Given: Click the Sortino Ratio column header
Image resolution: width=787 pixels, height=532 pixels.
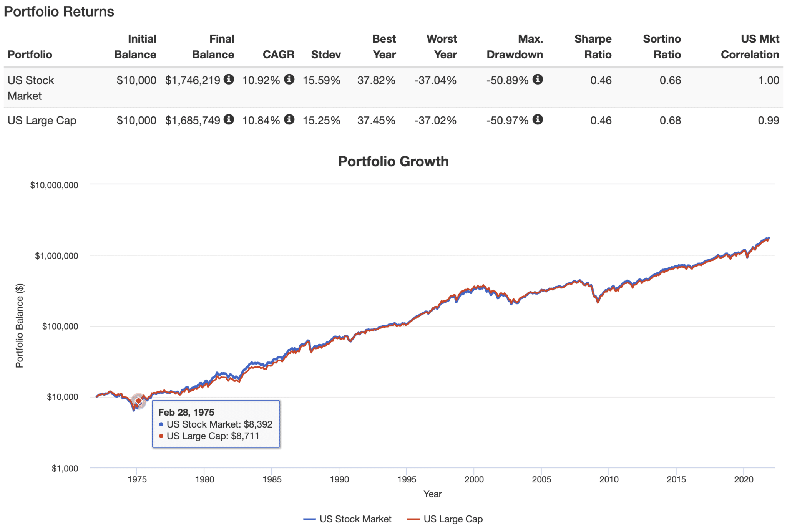Looking at the screenshot, I should point(662,46).
